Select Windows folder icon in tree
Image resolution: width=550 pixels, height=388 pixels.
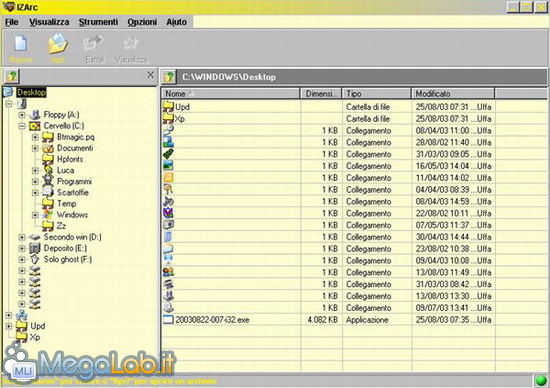48,214
